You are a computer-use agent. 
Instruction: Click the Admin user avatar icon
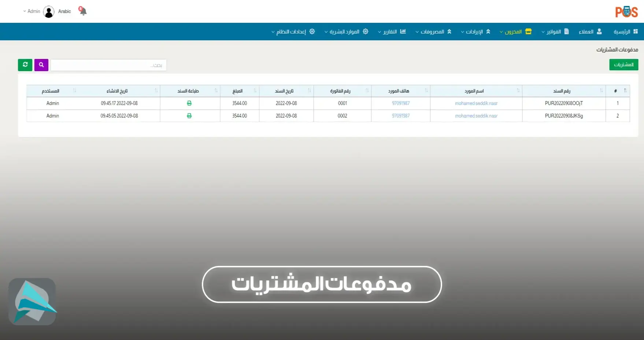(49, 12)
